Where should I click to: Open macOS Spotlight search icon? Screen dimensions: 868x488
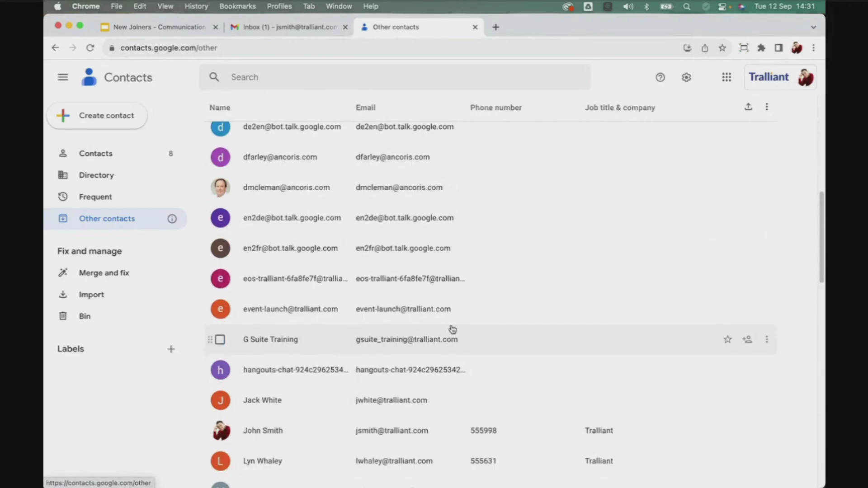click(x=687, y=6)
